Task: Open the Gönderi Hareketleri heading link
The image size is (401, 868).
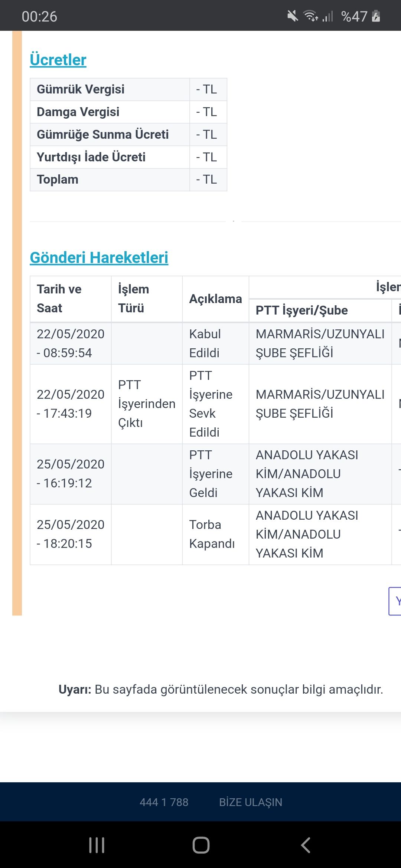Action: point(99,257)
